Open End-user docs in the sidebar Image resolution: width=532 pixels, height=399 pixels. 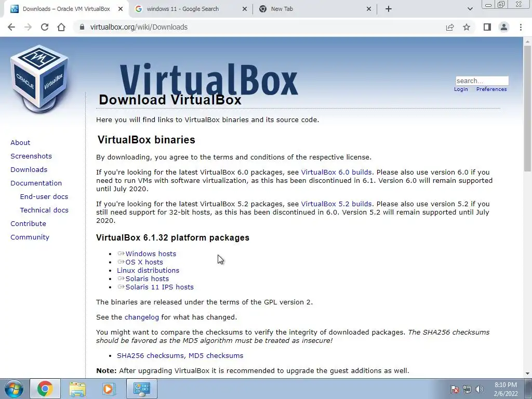click(44, 197)
